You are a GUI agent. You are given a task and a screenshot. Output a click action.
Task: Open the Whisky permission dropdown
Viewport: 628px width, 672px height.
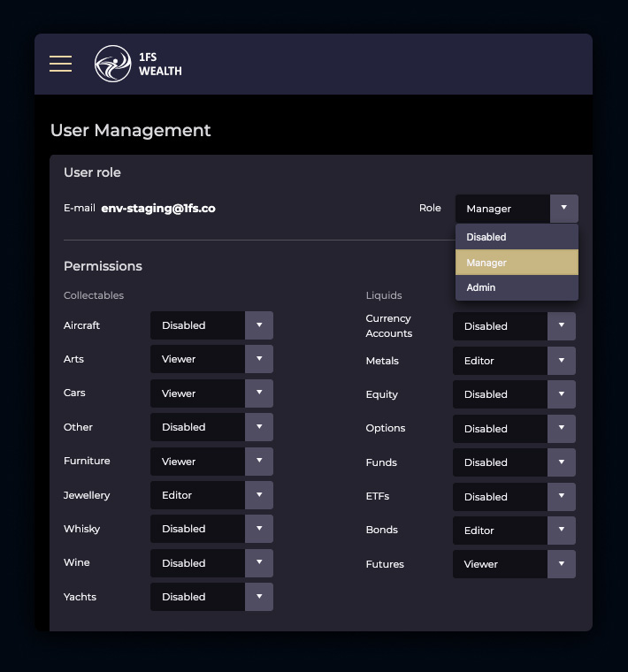tap(211, 529)
